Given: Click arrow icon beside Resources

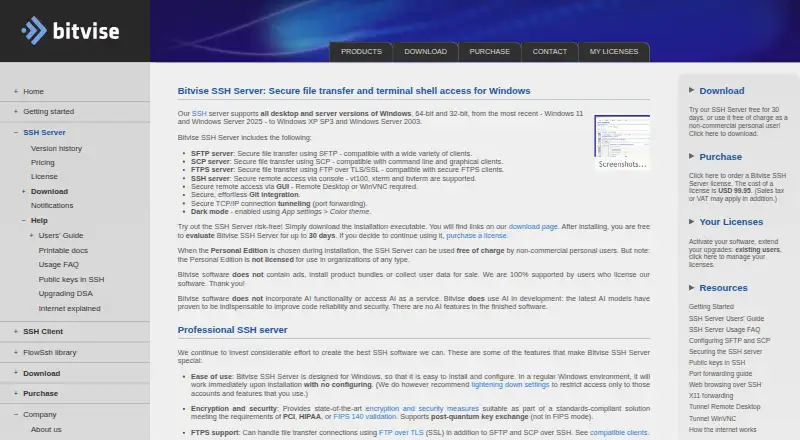Looking at the screenshot, I should pos(691,287).
